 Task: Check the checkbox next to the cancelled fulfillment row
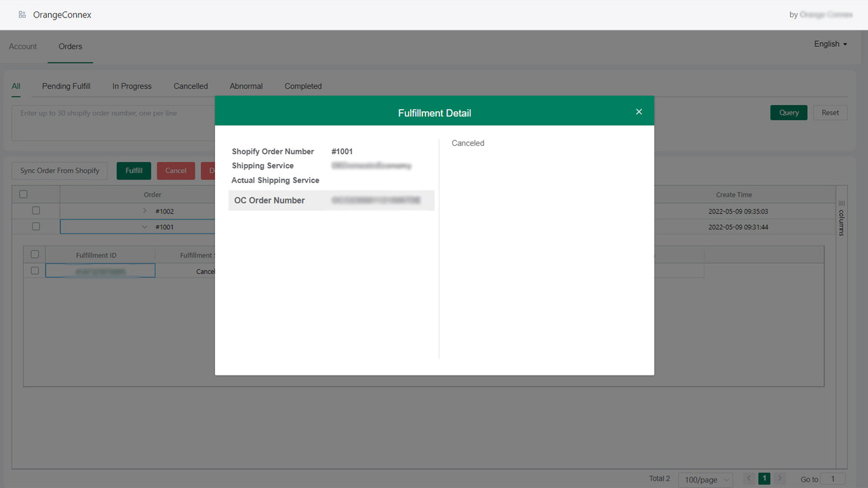click(x=35, y=270)
